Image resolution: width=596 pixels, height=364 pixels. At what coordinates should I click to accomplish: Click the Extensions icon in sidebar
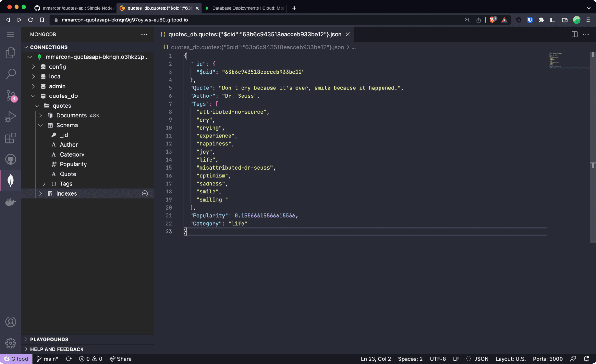coord(10,138)
